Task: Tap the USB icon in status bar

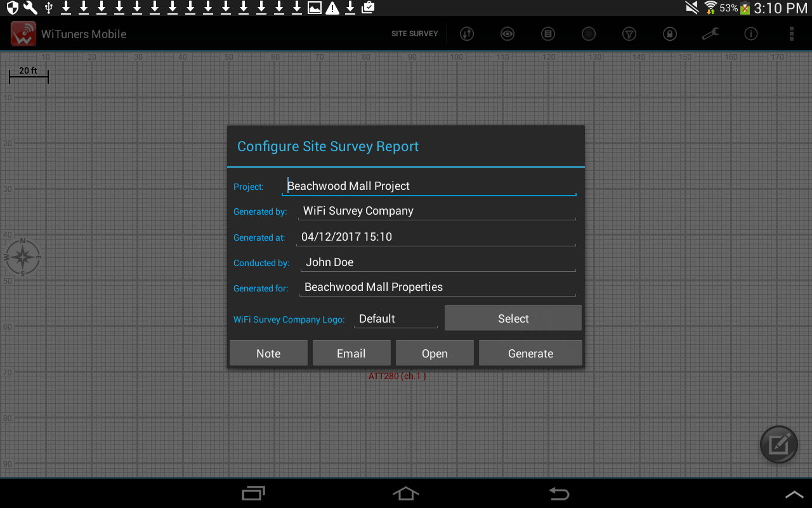Action: point(48,8)
